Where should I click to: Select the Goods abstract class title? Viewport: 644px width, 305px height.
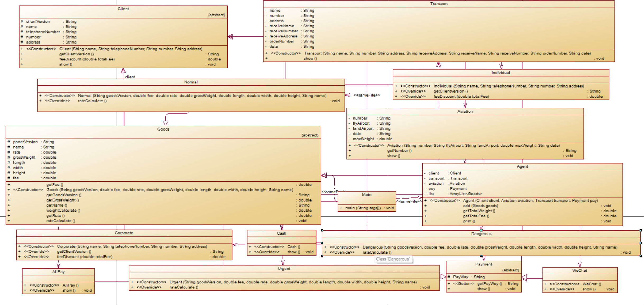(163, 129)
